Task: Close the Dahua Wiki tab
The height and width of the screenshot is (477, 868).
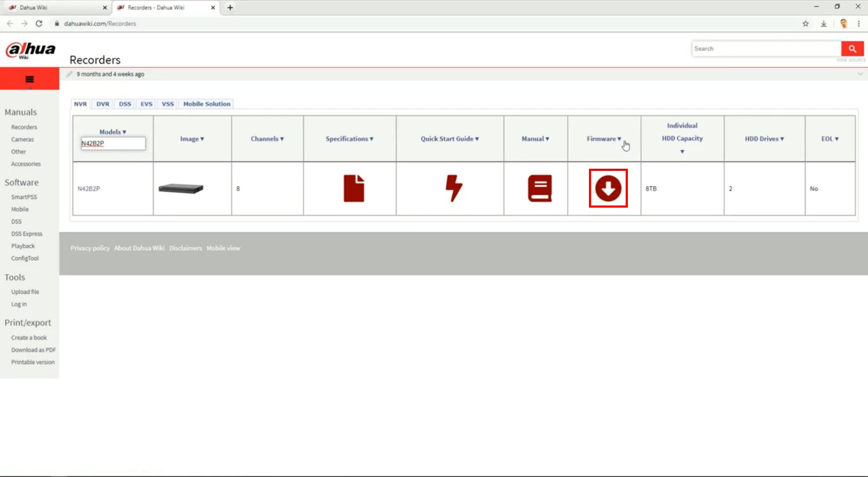Action: [x=105, y=7]
